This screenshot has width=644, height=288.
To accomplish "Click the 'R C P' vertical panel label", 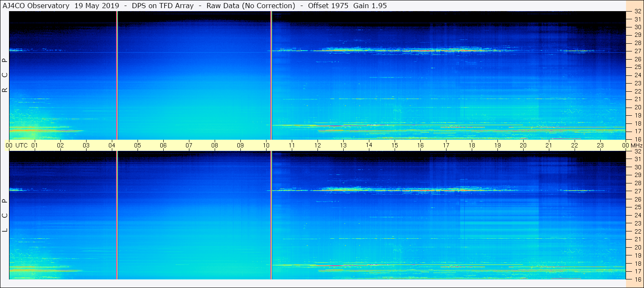I will (x=5, y=75).
